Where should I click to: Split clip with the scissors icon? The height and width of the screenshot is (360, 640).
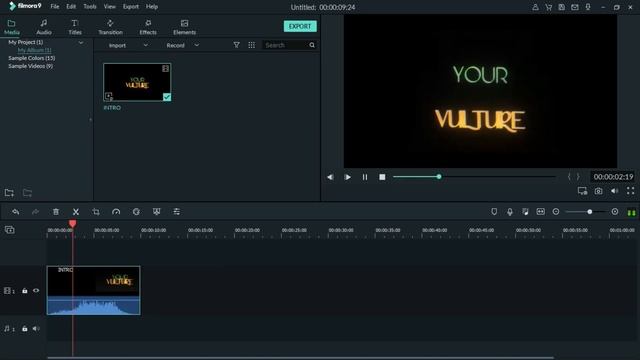(x=76, y=211)
